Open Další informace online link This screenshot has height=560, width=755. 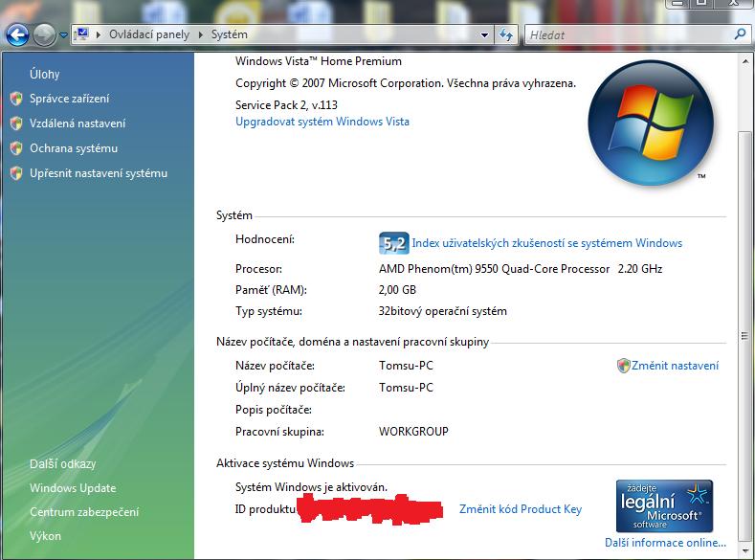tap(665, 543)
